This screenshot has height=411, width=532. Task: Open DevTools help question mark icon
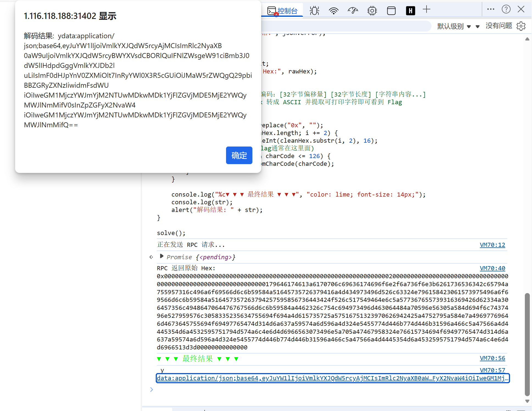tap(506, 9)
